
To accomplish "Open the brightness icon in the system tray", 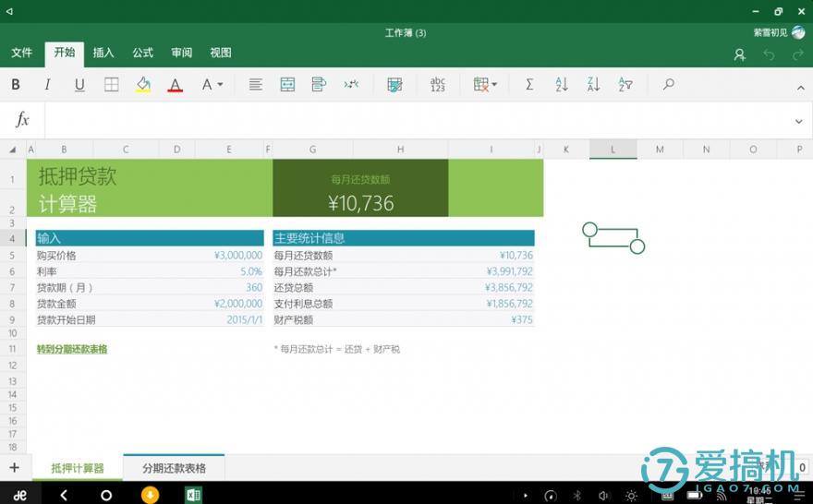I will (x=631, y=497).
